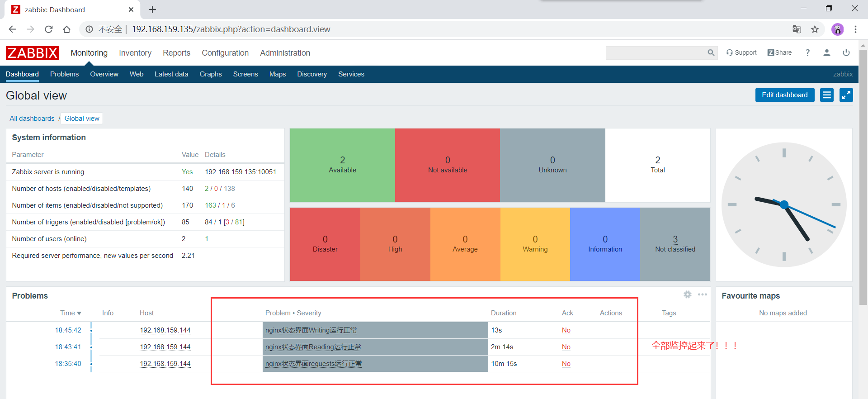The height and width of the screenshot is (399, 868).
Task: Open help question mark icon
Action: coord(807,53)
